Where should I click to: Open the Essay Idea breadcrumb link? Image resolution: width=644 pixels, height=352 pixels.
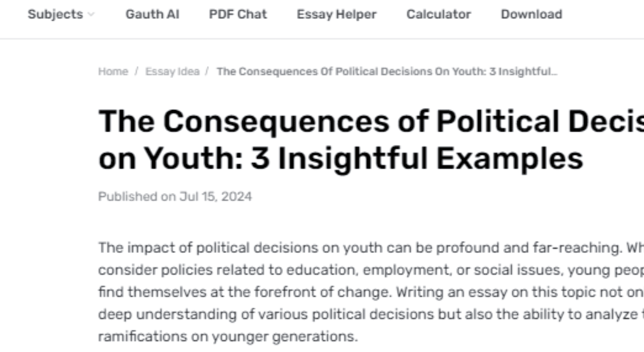172,71
